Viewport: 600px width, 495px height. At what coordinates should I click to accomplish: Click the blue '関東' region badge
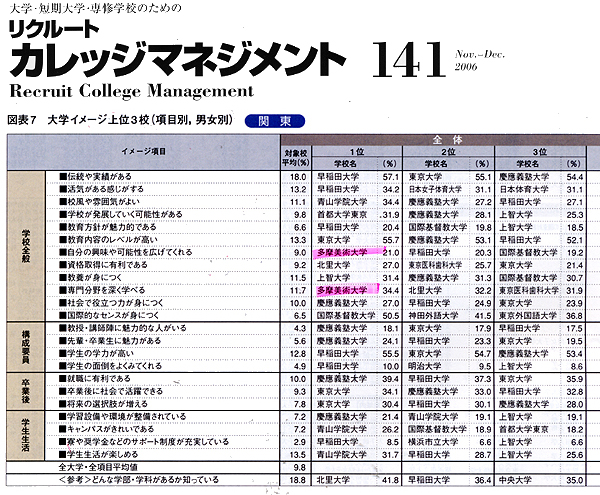(x=275, y=121)
